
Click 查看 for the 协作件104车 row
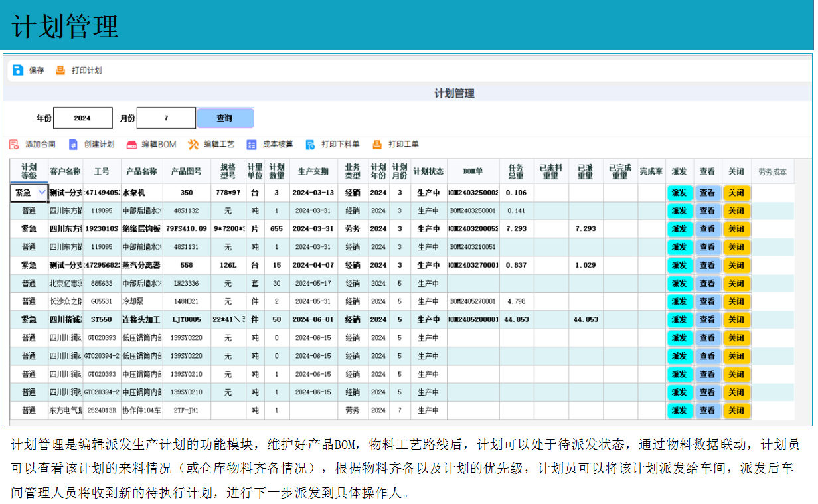(x=708, y=410)
